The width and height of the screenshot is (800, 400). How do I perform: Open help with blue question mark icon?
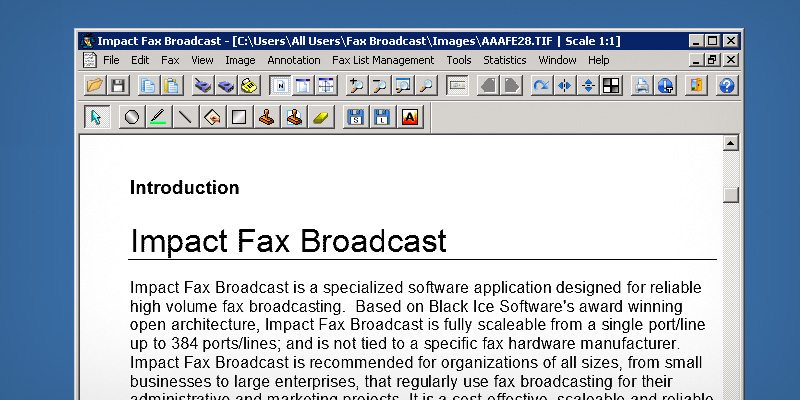726,86
